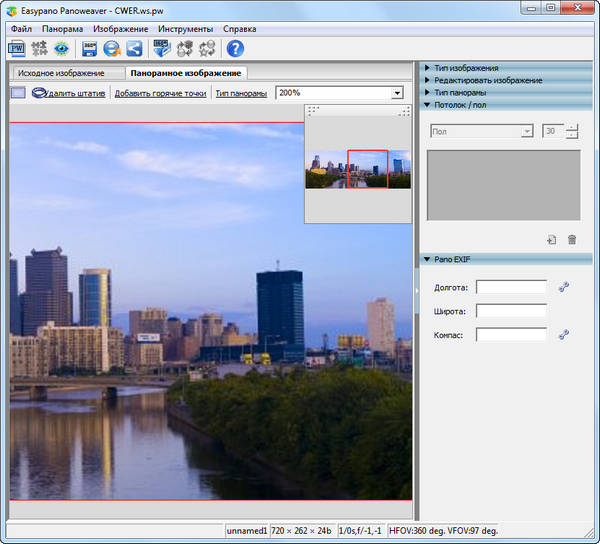This screenshot has height=544, width=600.
Task: Expand the Редактировать изображение section
Action: click(488, 80)
